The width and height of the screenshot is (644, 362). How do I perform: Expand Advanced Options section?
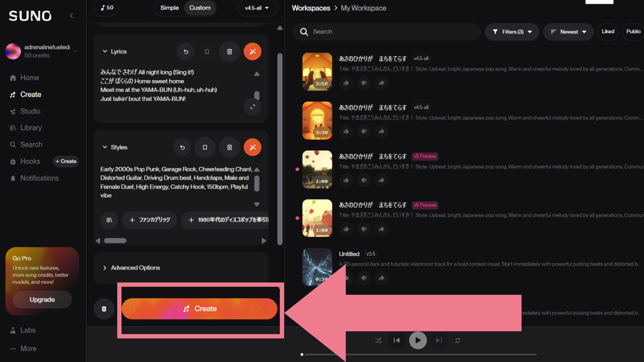pos(136,268)
